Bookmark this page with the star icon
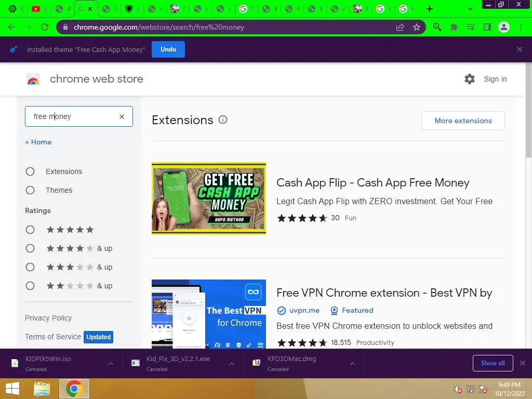This screenshot has height=399, width=532. click(x=417, y=27)
